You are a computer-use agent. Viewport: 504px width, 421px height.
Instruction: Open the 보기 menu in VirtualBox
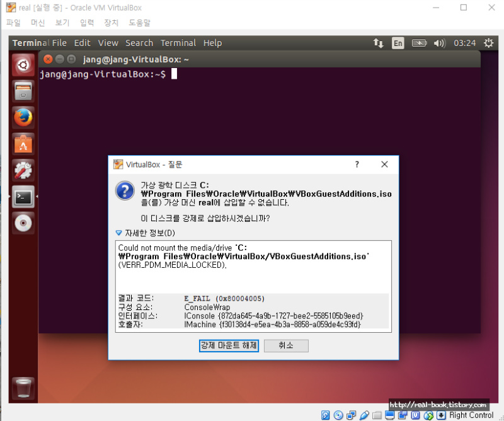click(62, 23)
